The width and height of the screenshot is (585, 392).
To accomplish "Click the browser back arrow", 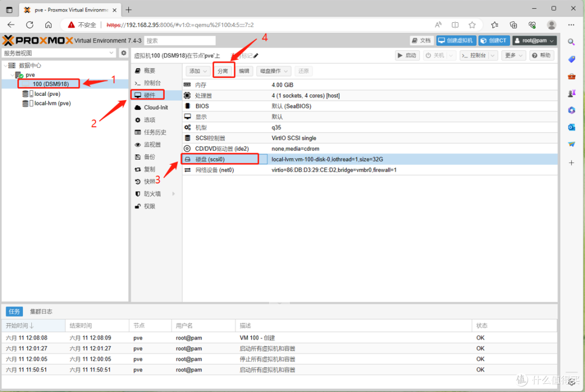I will coord(11,24).
